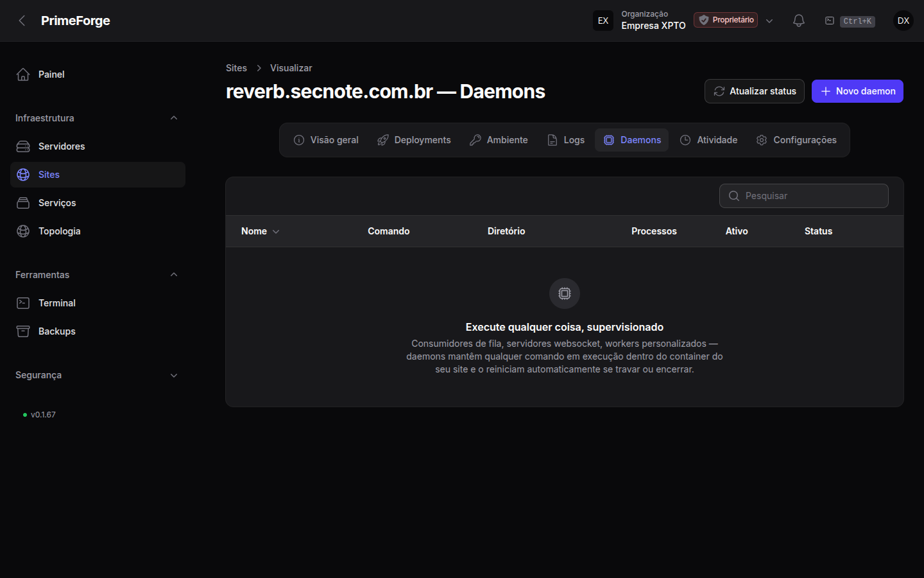Viewport: 924px width, 578px height.
Task: Click the refresh icon in Atualizar status
Action: point(719,91)
